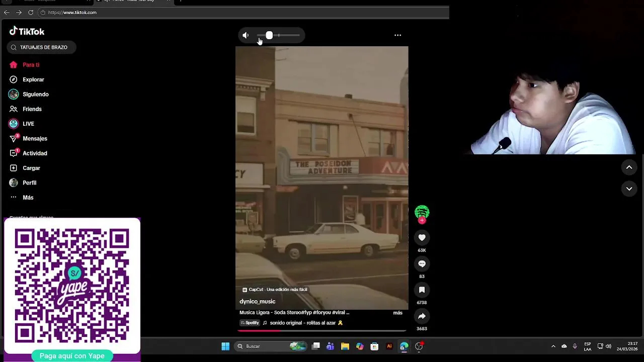Image resolution: width=644 pixels, height=362 pixels.
Task: Open Actividad notifications
Action: [35, 153]
